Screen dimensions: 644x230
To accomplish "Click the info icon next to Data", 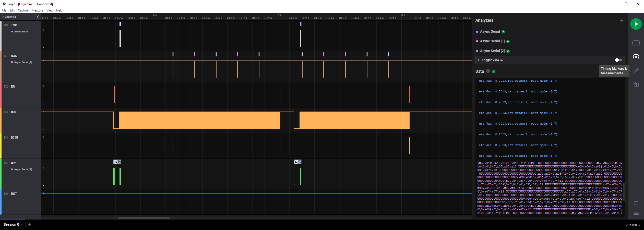I will [488, 71].
